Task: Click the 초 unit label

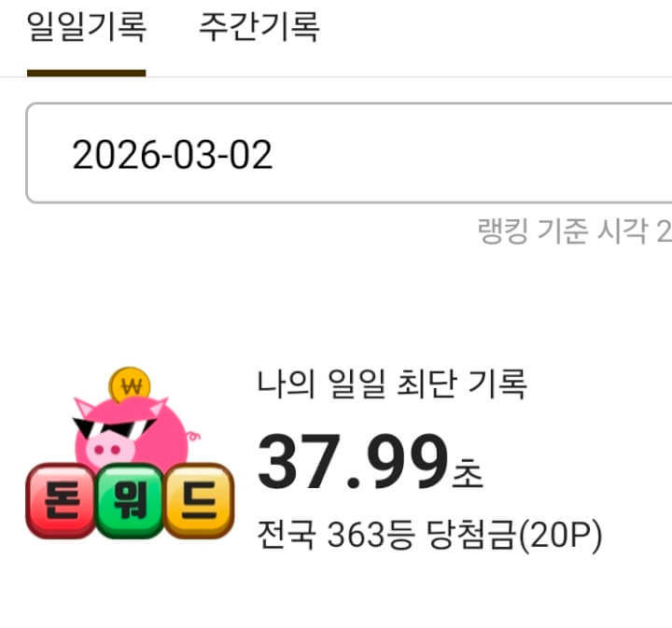Action: point(468,473)
